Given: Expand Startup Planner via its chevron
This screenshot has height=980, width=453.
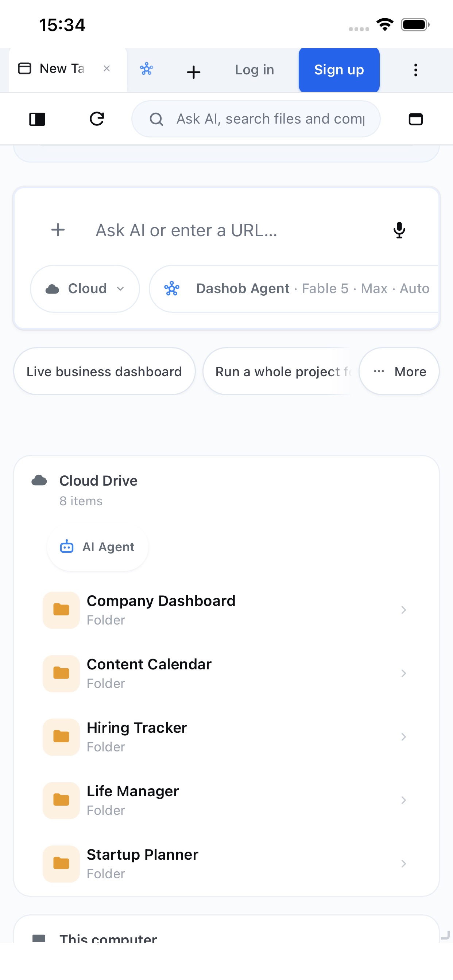Looking at the screenshot, I should pyautogui.click(x=403, y=864).
